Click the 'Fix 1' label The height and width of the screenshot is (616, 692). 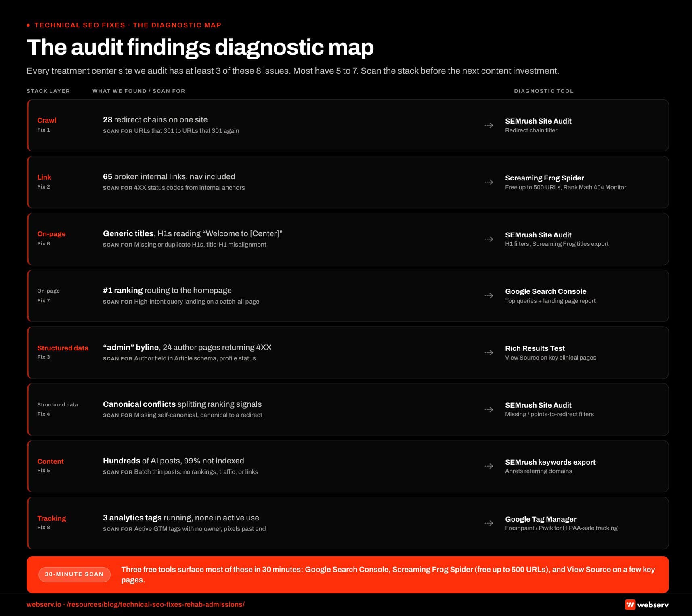coord(44,130)
